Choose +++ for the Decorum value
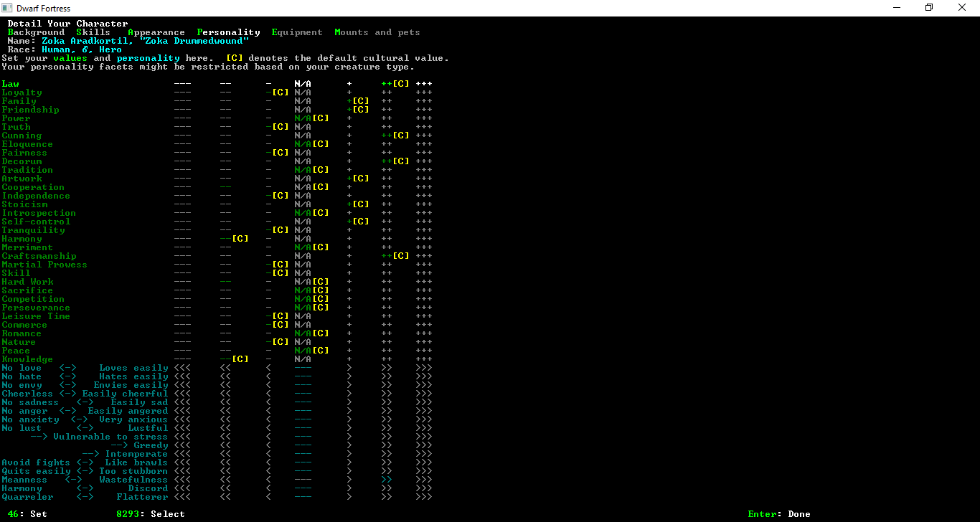 click(x=423, y=161)
